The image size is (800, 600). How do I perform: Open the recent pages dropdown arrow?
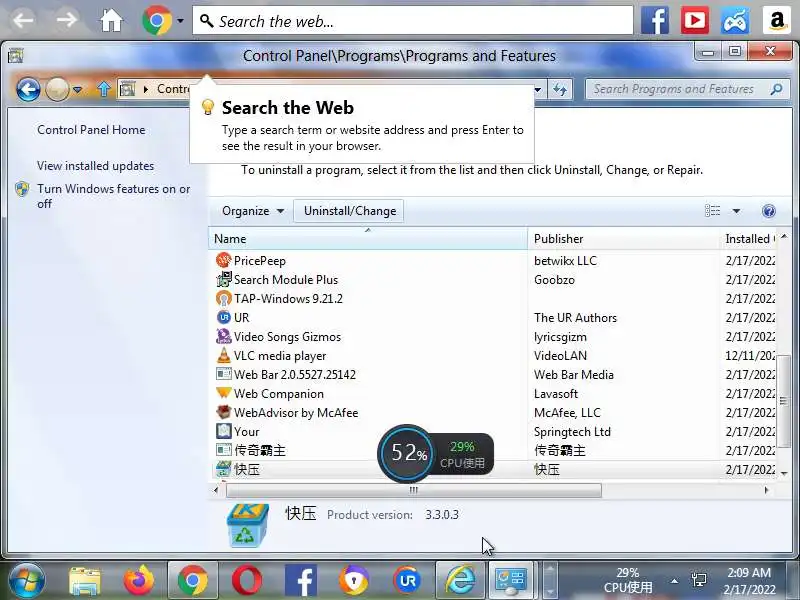pyautogui.click(x=78, y=90)
